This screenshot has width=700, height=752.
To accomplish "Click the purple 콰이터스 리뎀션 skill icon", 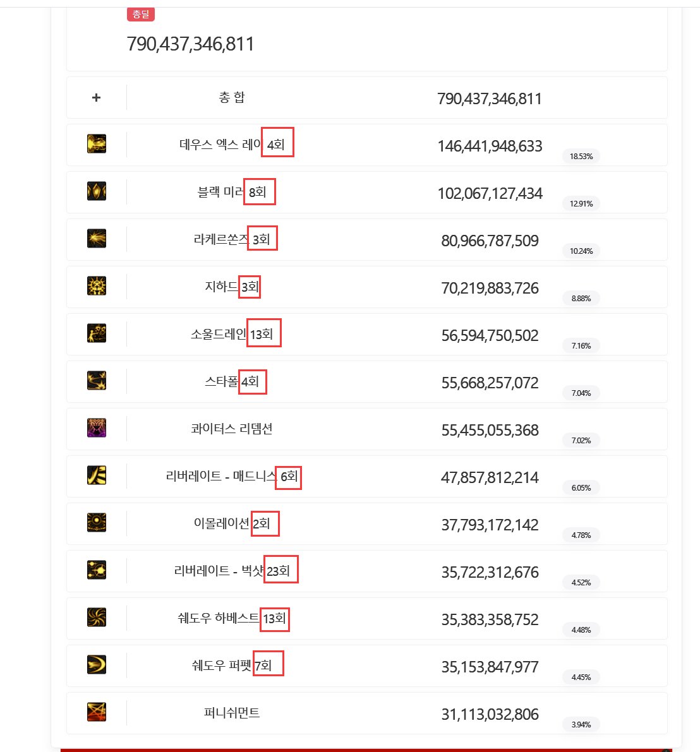I will coord(97,428).
